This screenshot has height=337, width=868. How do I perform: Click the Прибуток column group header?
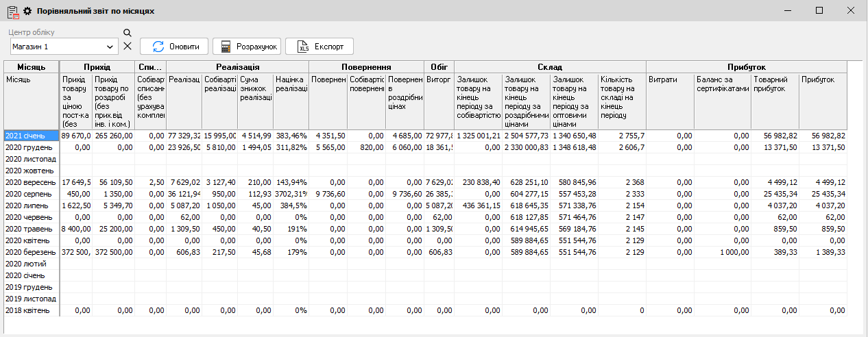click(x=747, y=67)
